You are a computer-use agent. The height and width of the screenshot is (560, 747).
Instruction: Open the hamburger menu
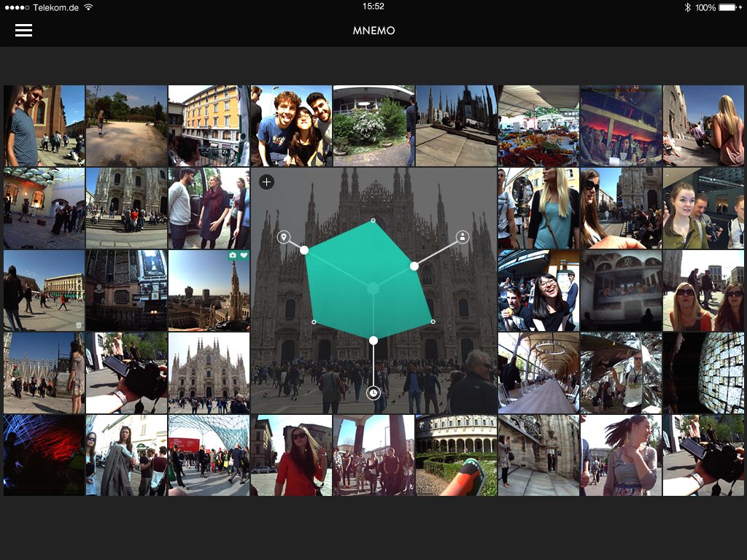click(23, 31)
